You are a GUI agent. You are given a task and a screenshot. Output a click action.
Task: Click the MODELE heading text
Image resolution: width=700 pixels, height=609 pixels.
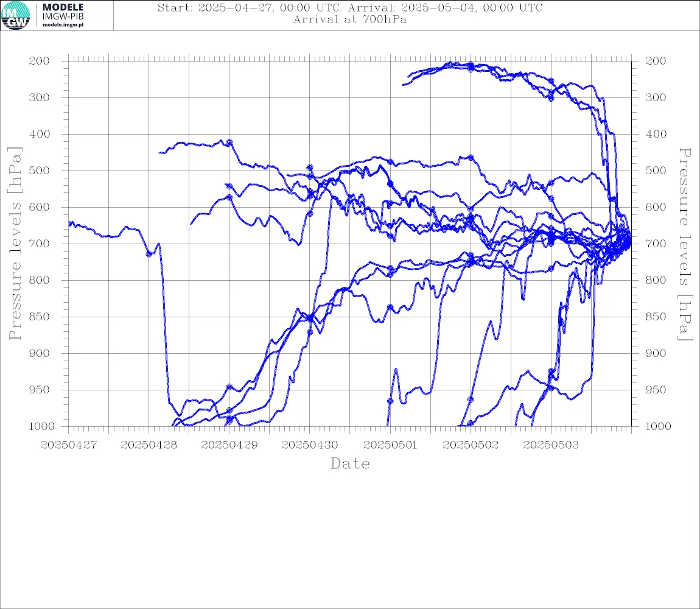63,7
